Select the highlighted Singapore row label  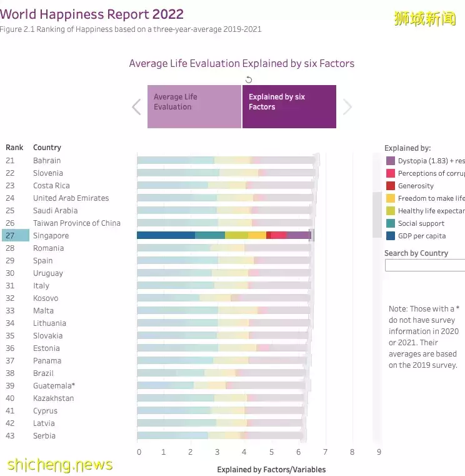click(x=51, y=236)
